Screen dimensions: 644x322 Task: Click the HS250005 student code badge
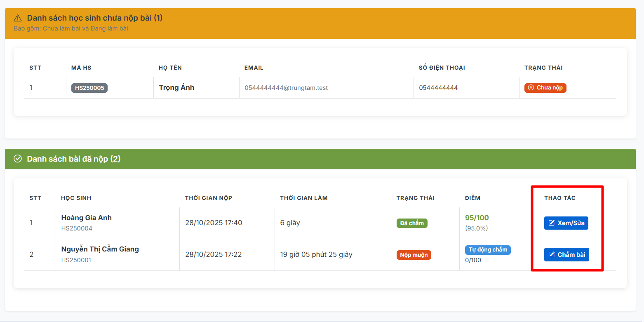[x=89, y=88]
